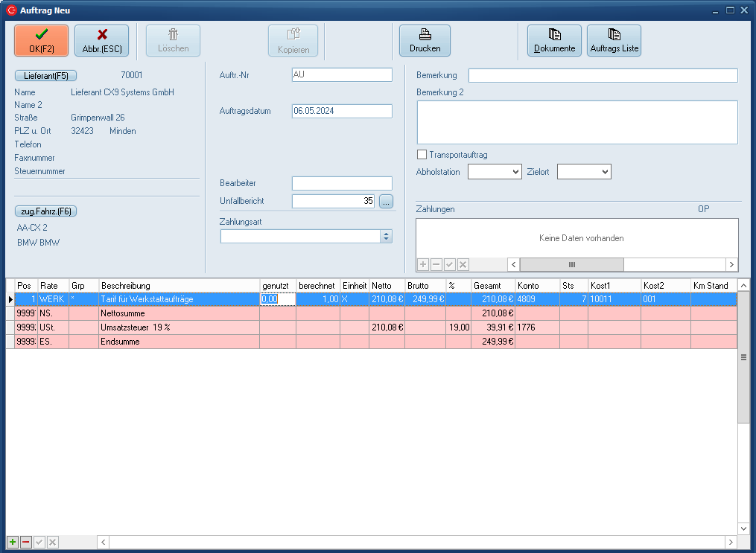Click into the Bemerkung text field
Image resolution: width=756 pixels, height=553 pixels.
pos(603,75)
